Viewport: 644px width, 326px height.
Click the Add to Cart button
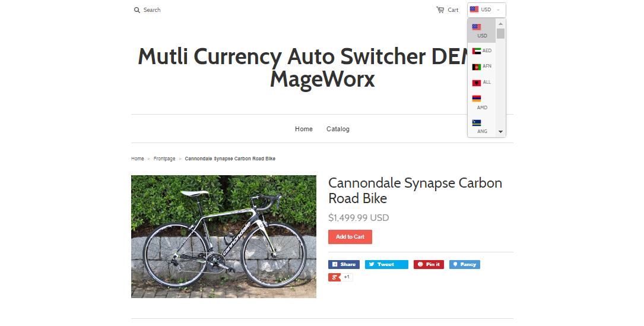[350, 237]
